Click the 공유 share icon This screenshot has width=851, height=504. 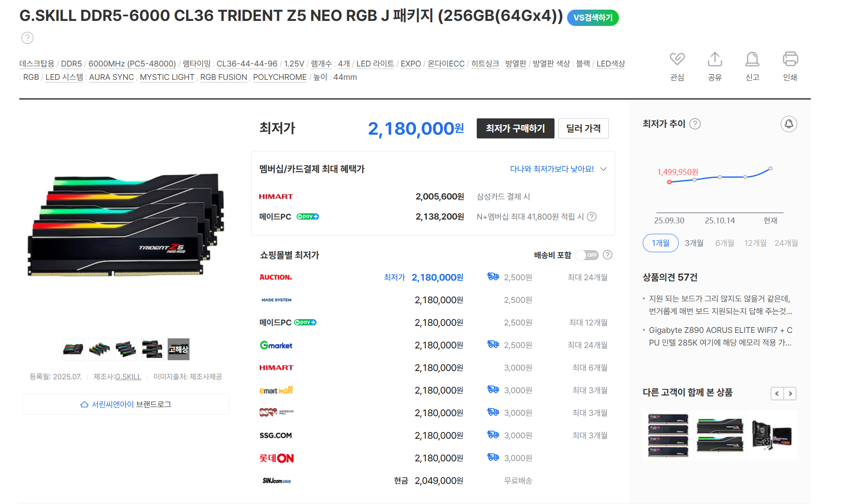click(715, 59)
